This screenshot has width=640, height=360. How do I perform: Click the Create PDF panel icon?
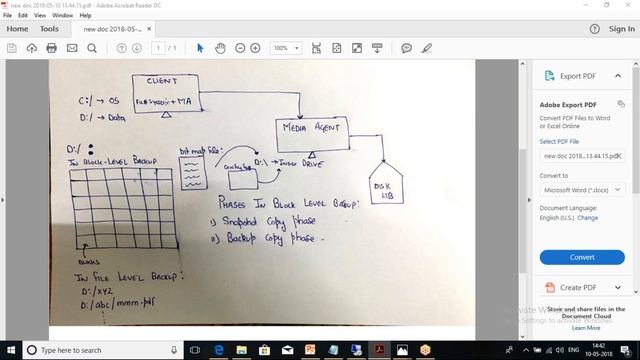click(550, 287)
